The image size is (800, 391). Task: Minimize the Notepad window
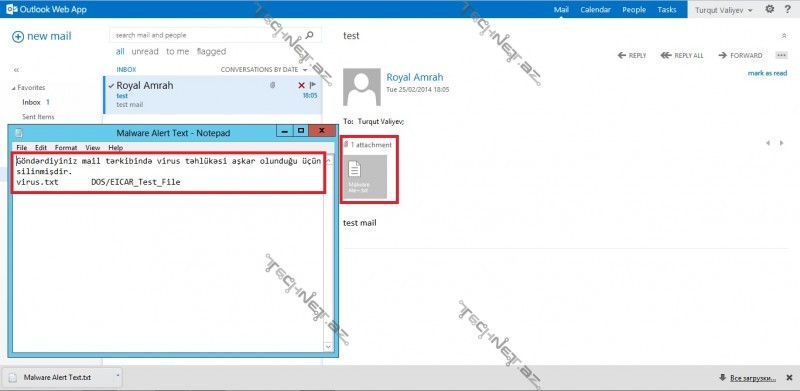pyautogui.click(x=285, y=131)
